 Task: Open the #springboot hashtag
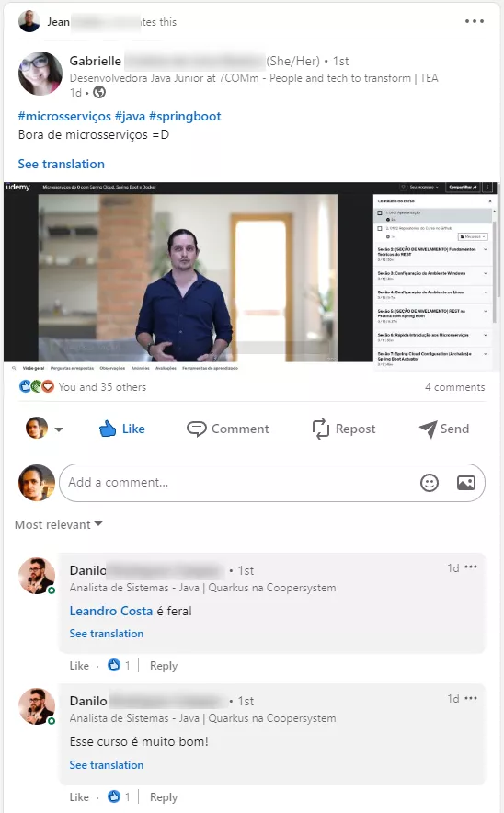tap(185, 116)
